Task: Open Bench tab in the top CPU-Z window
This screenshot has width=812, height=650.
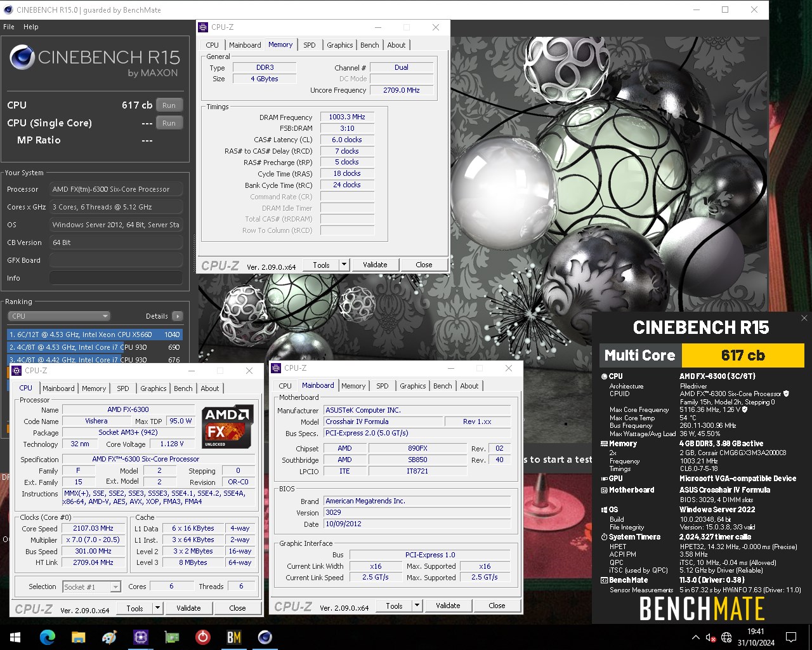Action: (x=370, y=45)
